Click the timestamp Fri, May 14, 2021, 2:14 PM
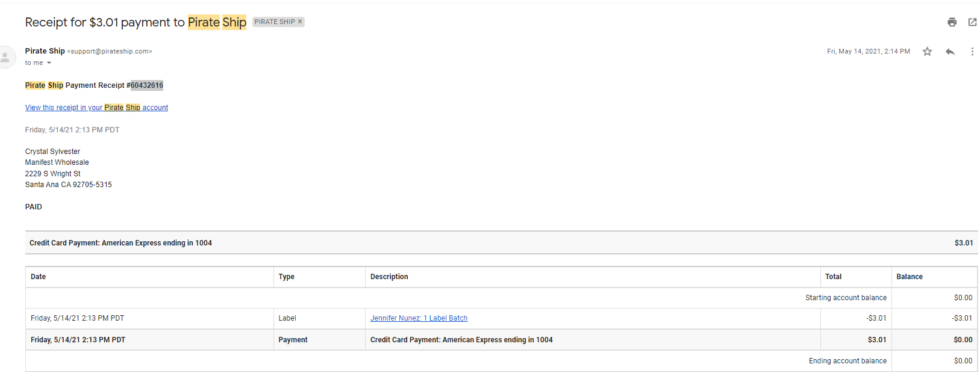 (868, 52)
